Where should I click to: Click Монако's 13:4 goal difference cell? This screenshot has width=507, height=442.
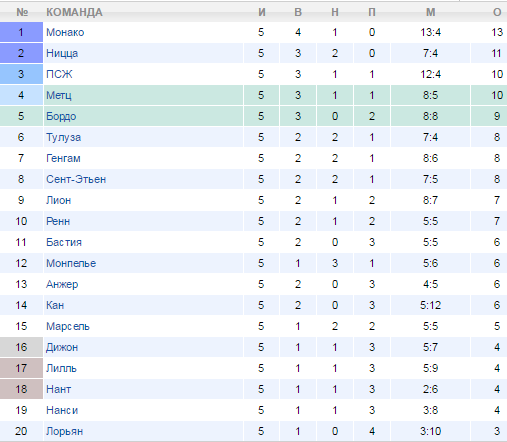[x=431, y=32]
